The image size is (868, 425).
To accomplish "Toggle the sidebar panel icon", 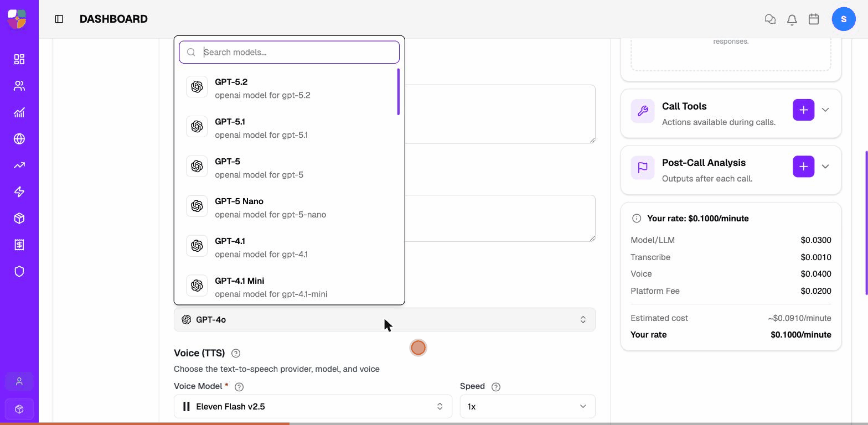I will [x=59, y=19].
